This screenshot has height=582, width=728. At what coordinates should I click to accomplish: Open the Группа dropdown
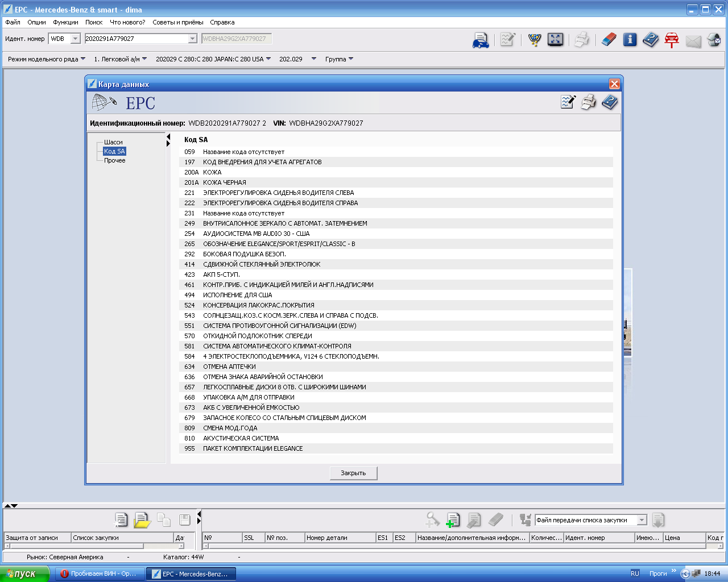339,59
